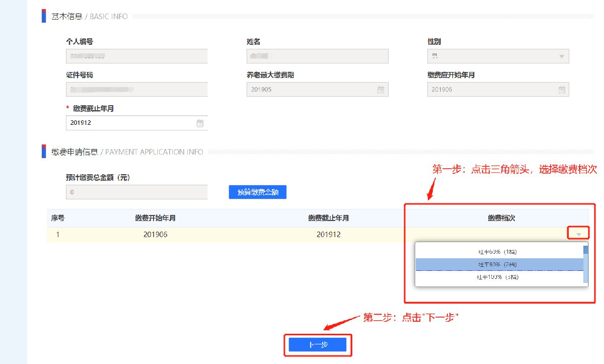Select the 社平60% (1档) option
The image size is (604, 364).
pos(497,251)
